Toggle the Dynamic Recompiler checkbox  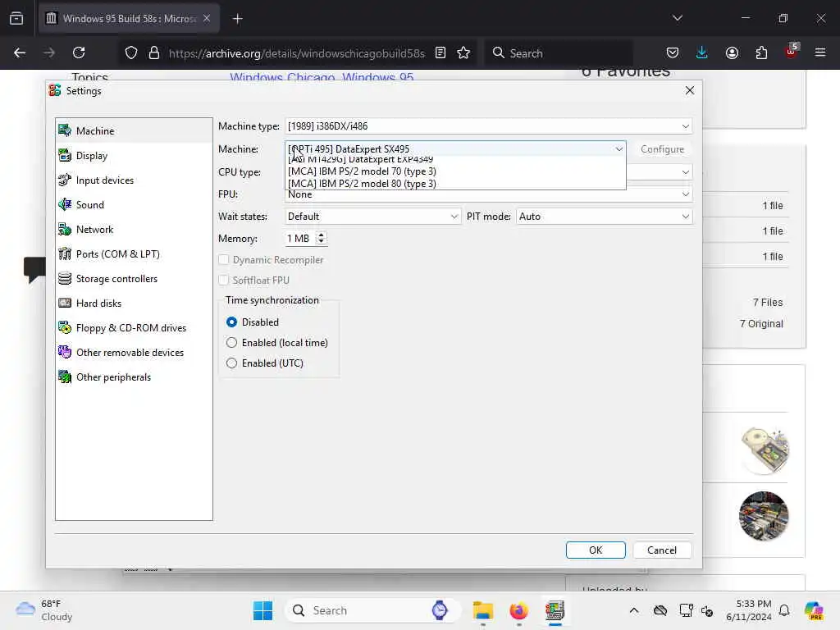click(223, 260)
